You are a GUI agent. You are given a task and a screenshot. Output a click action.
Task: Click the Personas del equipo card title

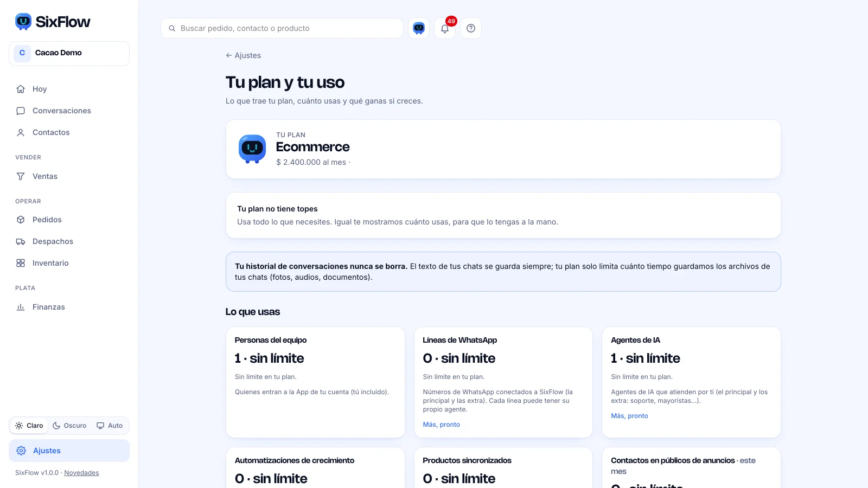(271, 340)
